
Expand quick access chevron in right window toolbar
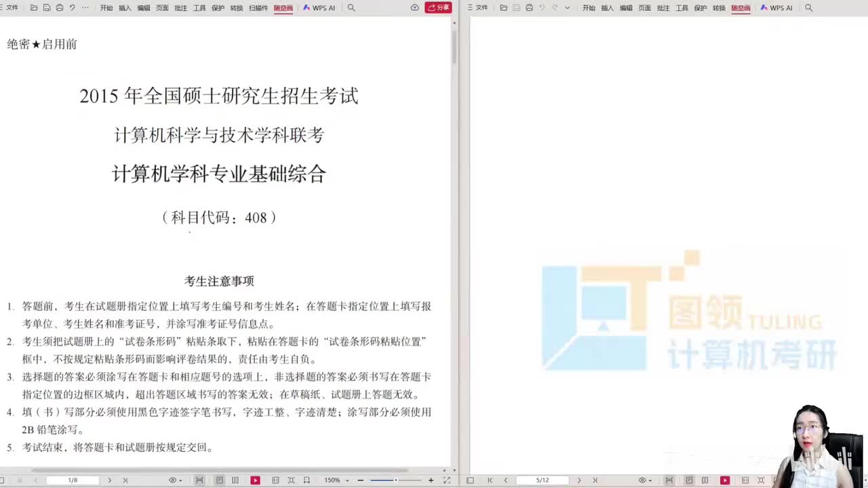568,7
